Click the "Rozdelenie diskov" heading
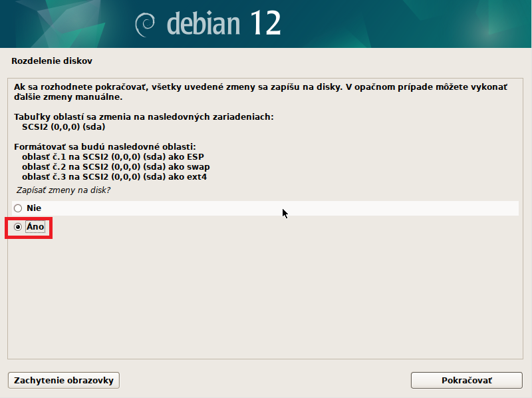Screen dimensions: 532x398 click(x=51, y=61)
